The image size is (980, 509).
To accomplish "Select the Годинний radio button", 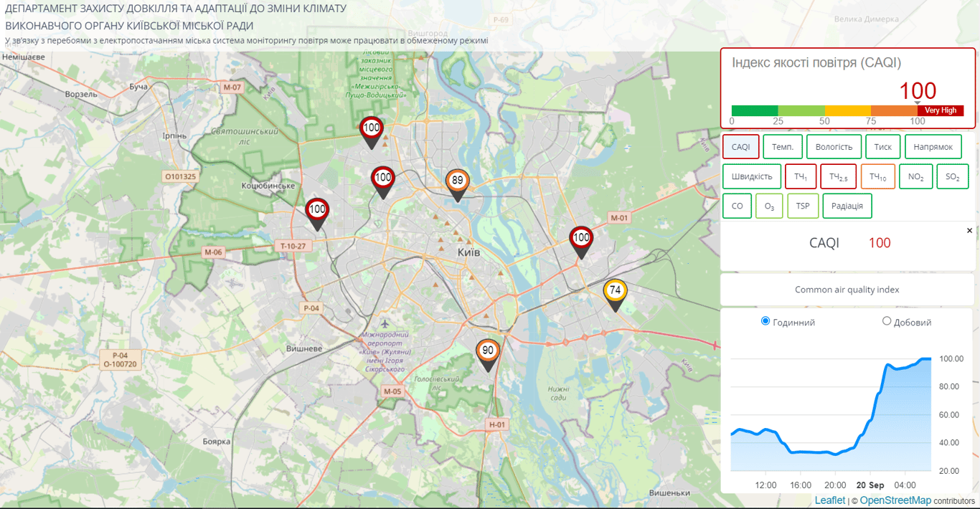I will tap(765, 321).
